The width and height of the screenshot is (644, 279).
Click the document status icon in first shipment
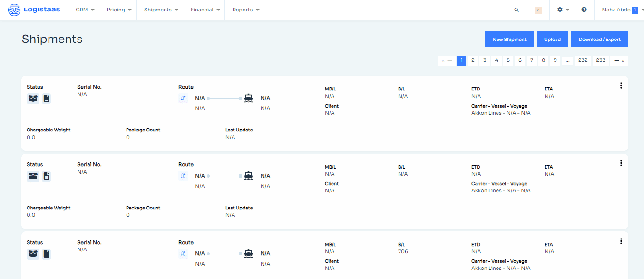click(47, 99)
